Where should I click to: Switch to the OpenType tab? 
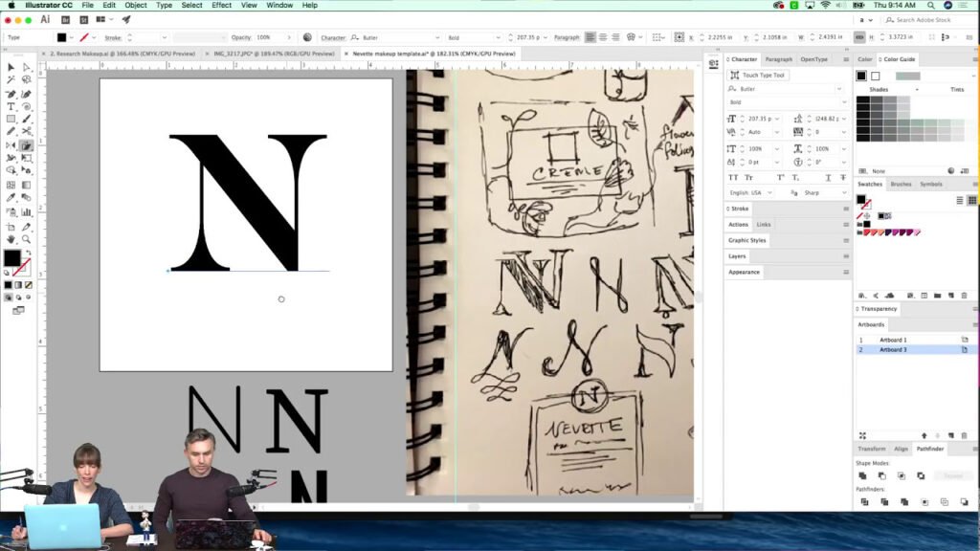(813, 59)
